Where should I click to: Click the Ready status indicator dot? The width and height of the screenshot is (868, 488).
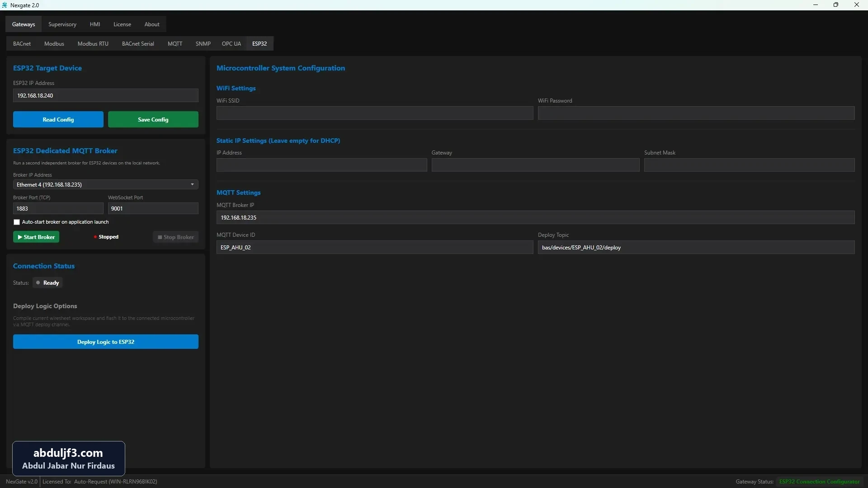point(38,283)
